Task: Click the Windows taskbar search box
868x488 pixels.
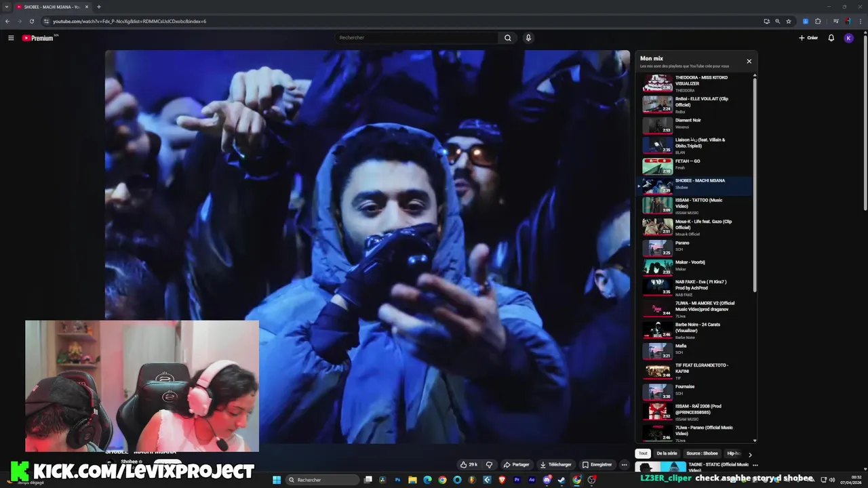Action: [x=322, y=480]
